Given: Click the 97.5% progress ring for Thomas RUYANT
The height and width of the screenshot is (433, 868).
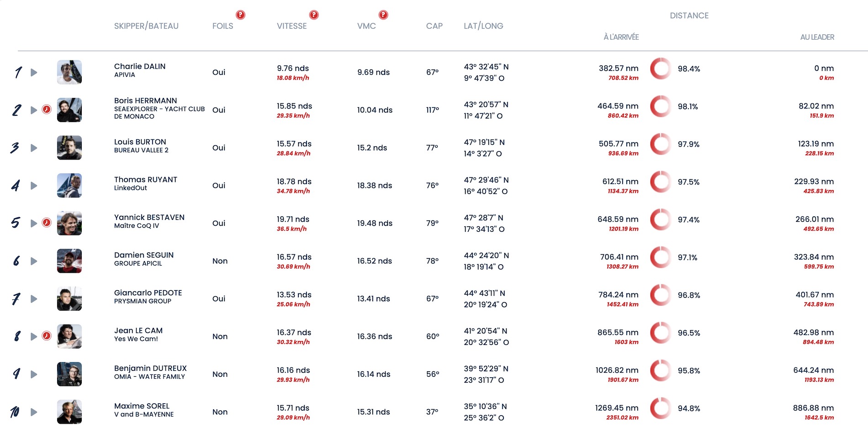Looking at the screenshot, I should coord(660,182).
